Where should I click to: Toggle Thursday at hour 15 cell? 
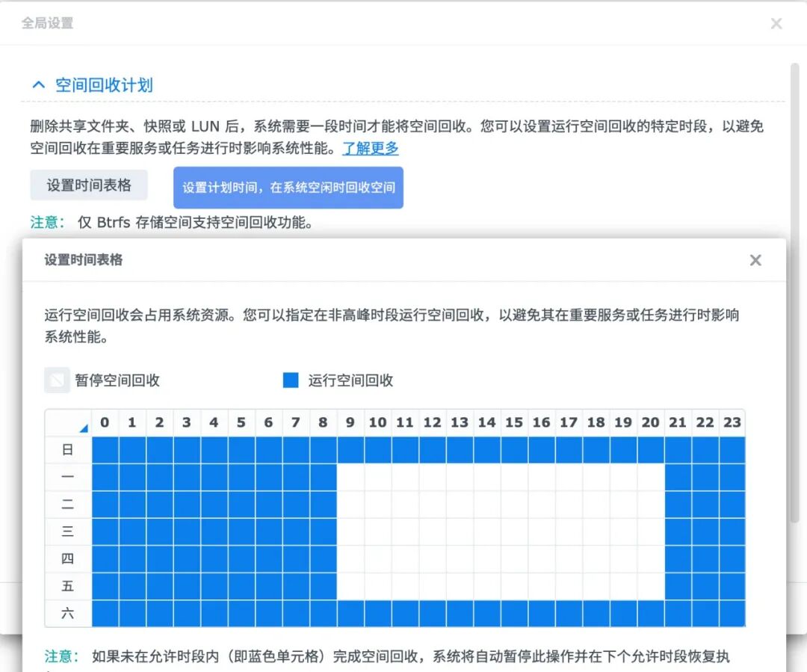point(514,559)
